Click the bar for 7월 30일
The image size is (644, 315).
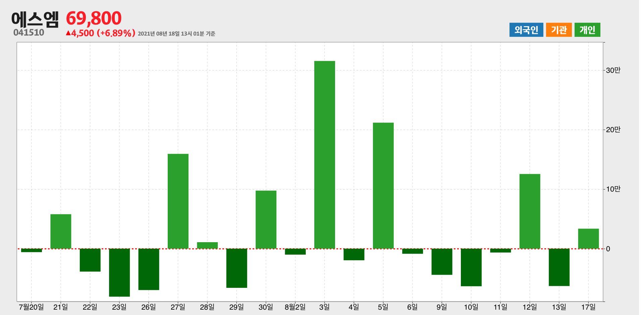tap(266, 220)
